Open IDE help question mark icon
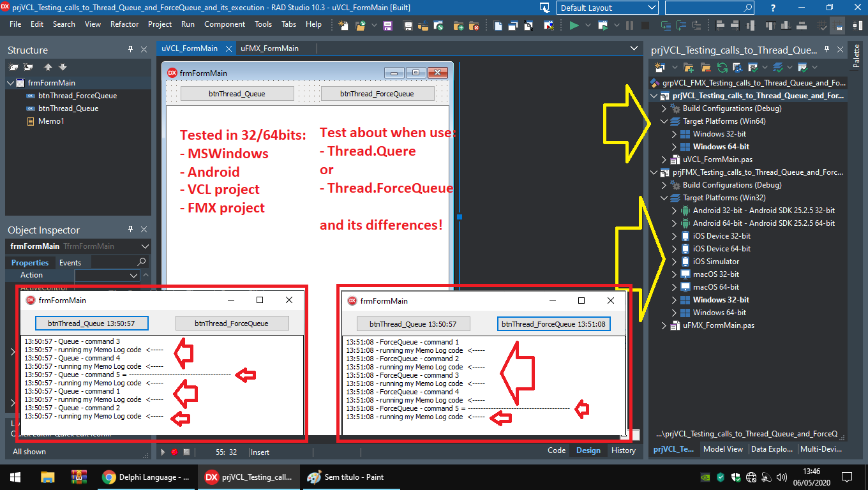This screenshot has height=490, width=868. point(773,8)
